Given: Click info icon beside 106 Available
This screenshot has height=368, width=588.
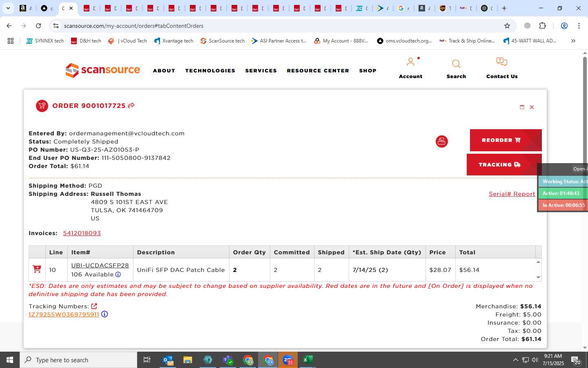Looking at the screenshot, I should (118, 274).
